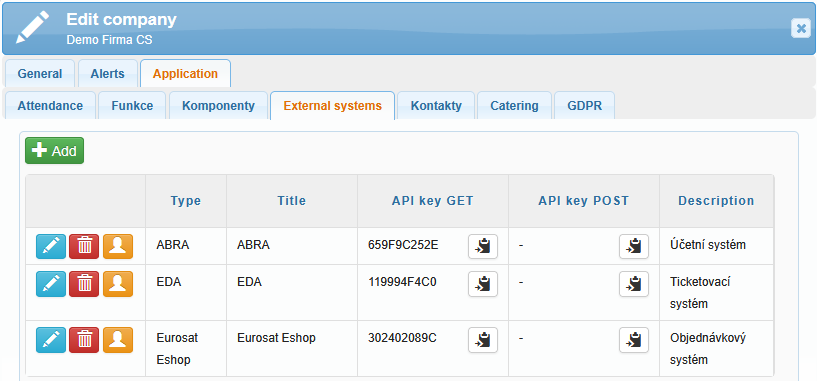Copy ABRA API key POST value
817x381 pixels.
(634, 247)
